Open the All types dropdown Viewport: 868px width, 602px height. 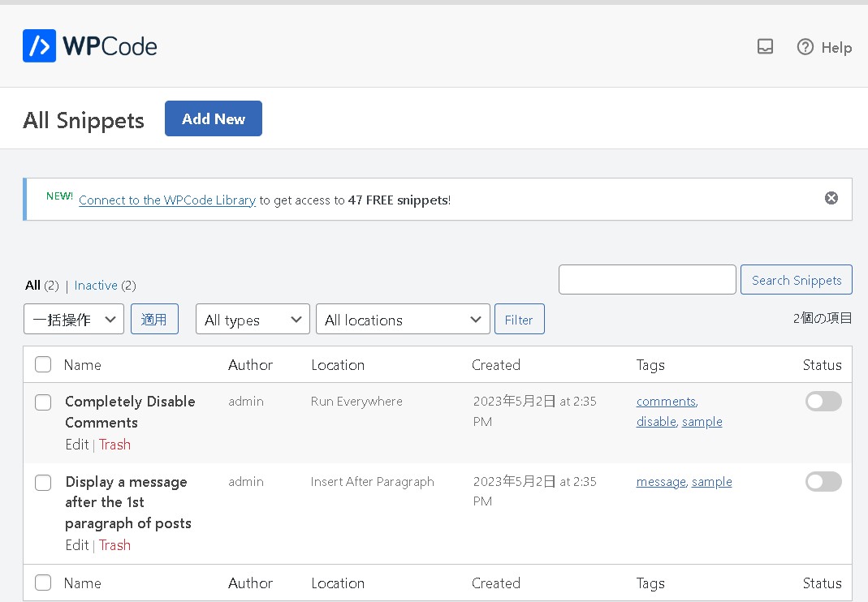(253, 319)
